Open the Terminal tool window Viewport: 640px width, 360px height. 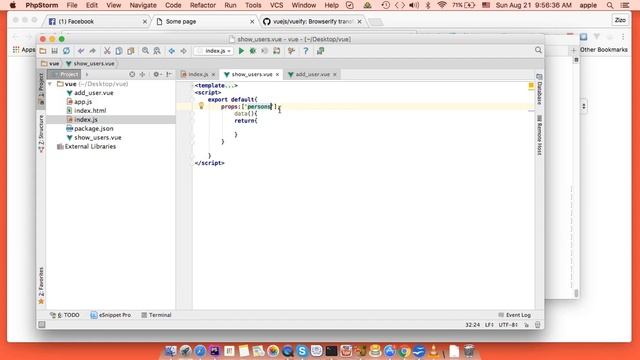click(156, 315)
